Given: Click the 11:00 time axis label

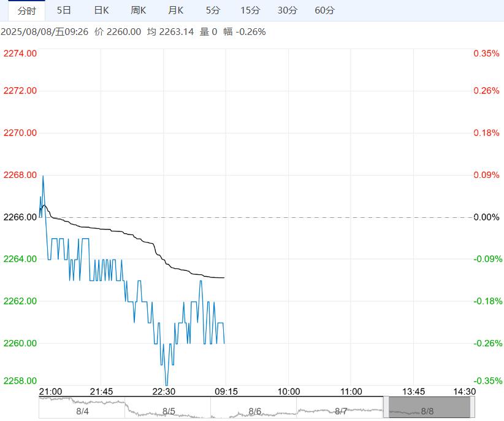Looking at the screenshot, I should point(351,392).
